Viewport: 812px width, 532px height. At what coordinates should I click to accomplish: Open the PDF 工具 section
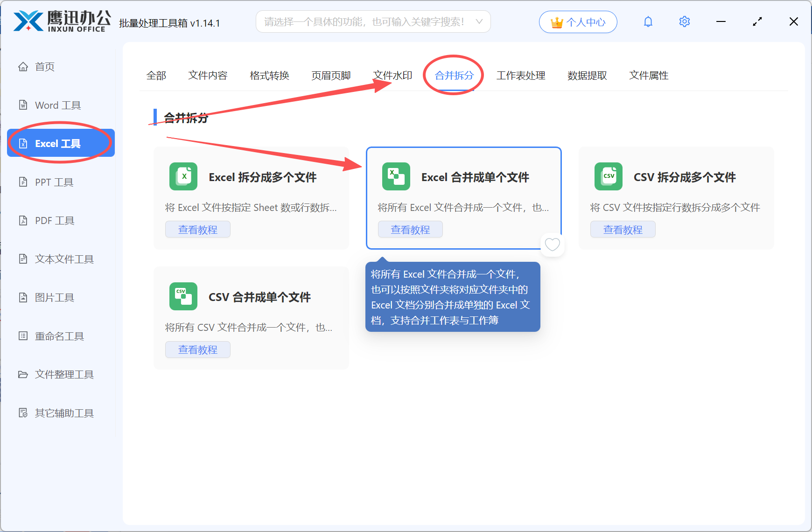53,220
